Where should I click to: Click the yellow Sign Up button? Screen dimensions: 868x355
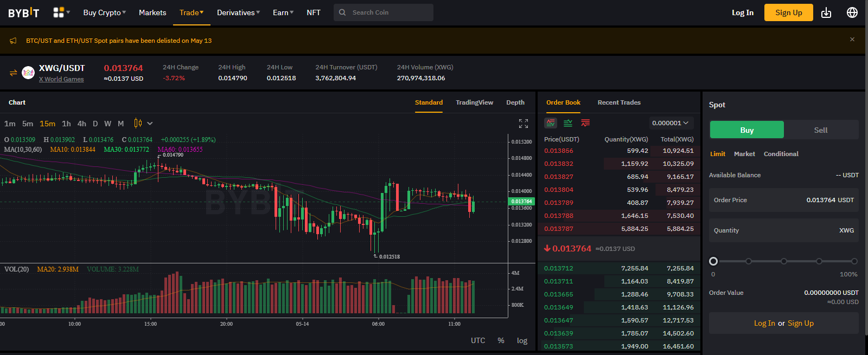[x=789, y=12]
